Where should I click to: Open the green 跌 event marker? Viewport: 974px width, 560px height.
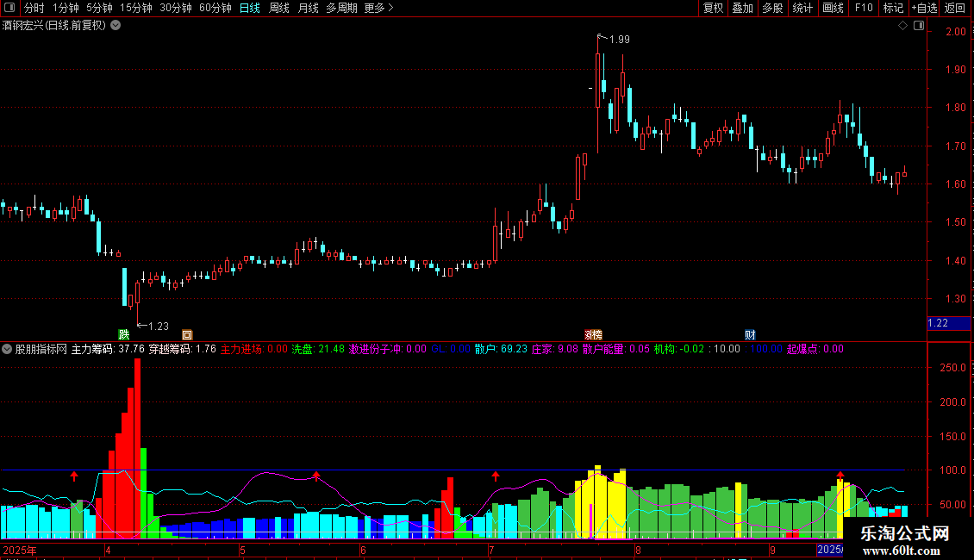(124, 334)
